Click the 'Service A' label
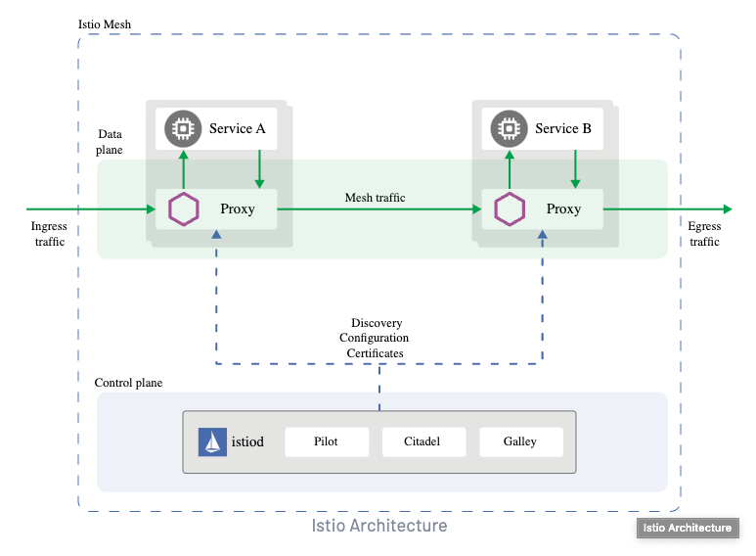 (x=238, y=128)
